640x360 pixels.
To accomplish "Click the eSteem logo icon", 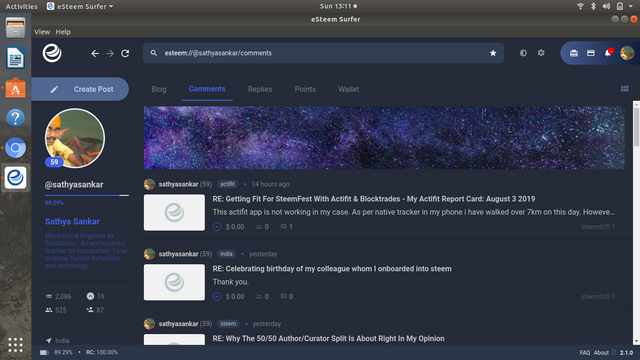I will pyautogui.click(x=52, y=53).
